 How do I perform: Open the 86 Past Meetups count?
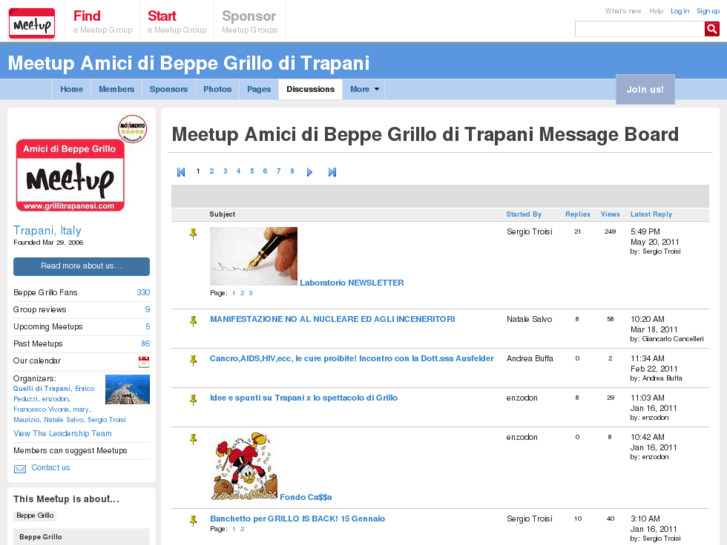[x=145, y=344]
